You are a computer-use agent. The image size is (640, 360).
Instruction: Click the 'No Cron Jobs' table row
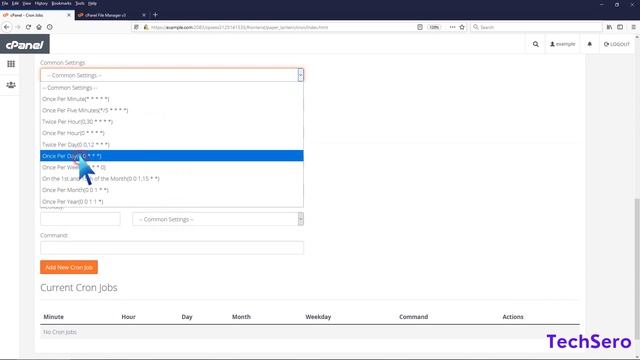310,332
